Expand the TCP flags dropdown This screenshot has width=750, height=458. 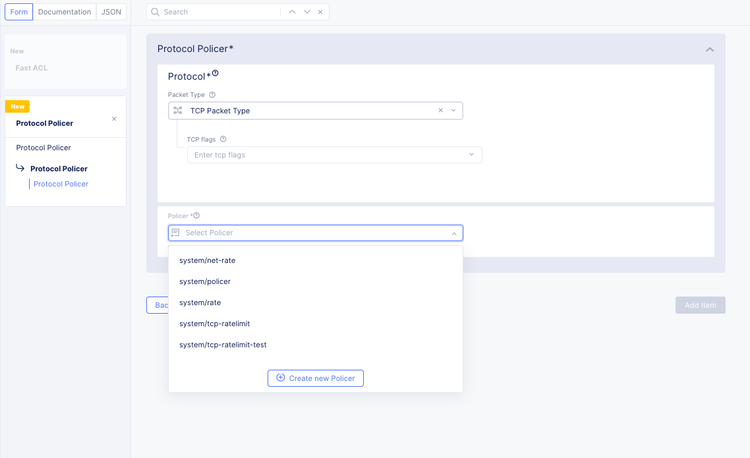pos(472,155)
